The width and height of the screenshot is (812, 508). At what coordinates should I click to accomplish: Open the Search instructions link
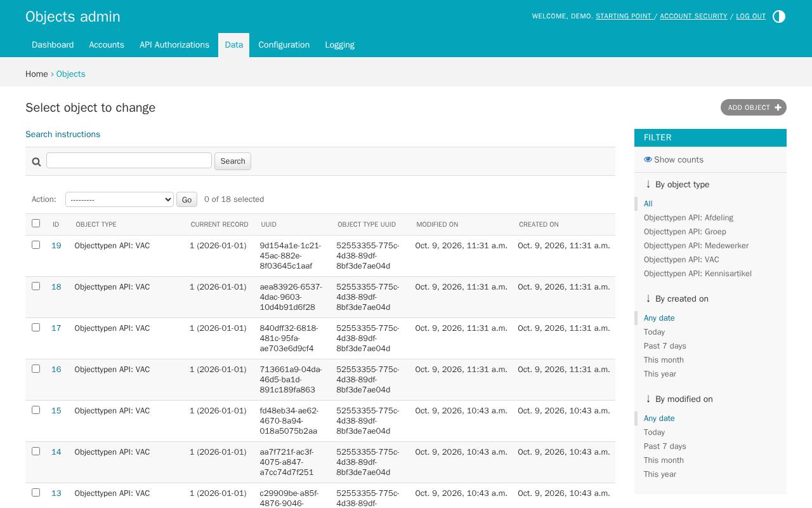[63, 134]
